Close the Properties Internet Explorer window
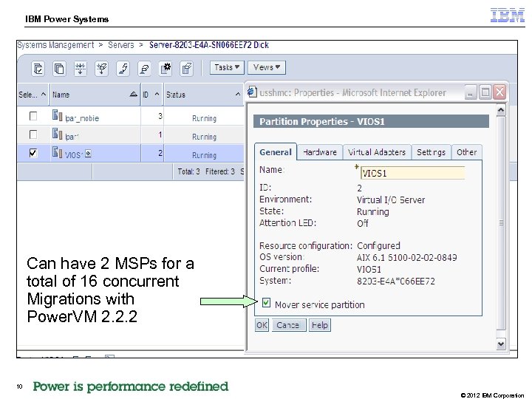The height and width of the screenshot is (399, 532). [499, 92]
